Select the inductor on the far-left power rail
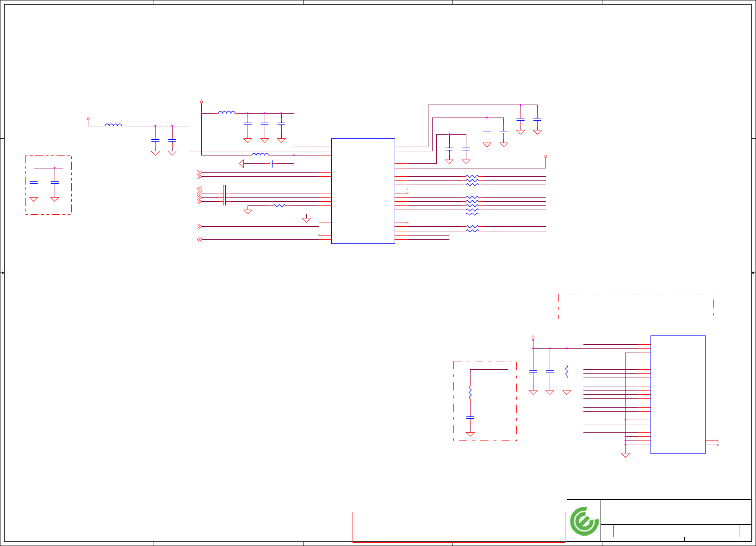Viewport: 756px width, 546px height. 113,125
